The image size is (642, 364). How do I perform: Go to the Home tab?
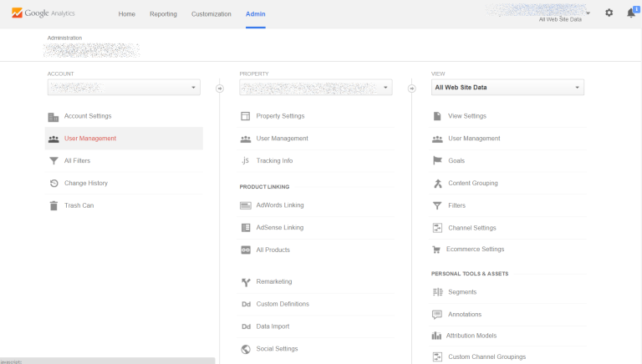coord(127,14)
